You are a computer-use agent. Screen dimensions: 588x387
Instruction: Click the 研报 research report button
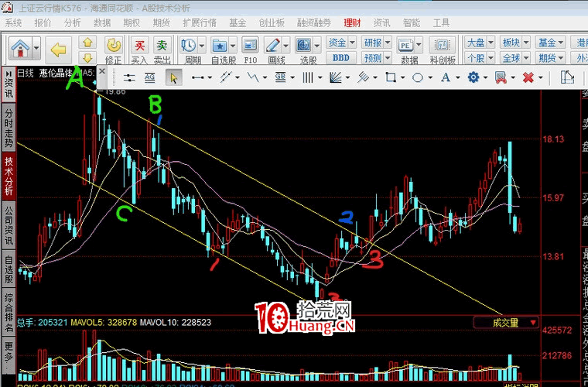[373, 43]
